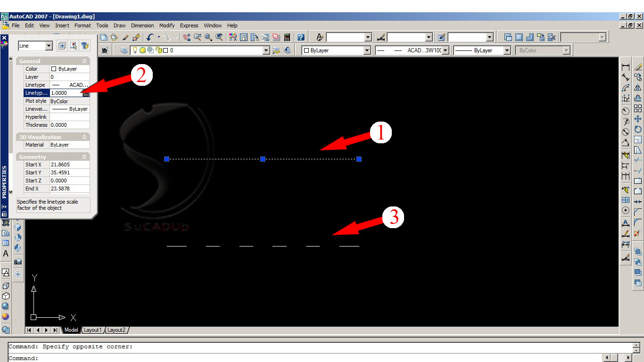Switch to the Layout1 tab
Viewport: 644px width, 362px height.
tap(93, 330)
